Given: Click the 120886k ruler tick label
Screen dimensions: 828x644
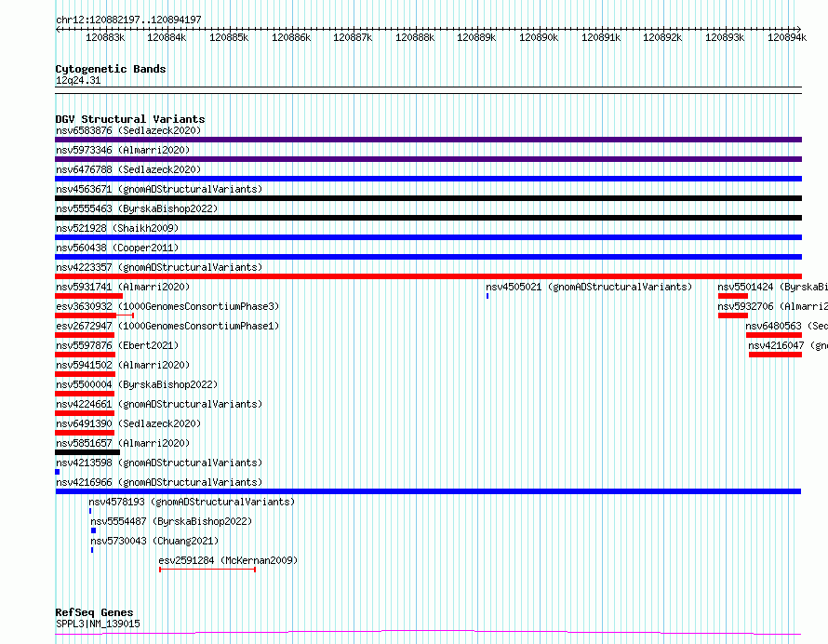Looking at the screenshot, I should point(291,37).
